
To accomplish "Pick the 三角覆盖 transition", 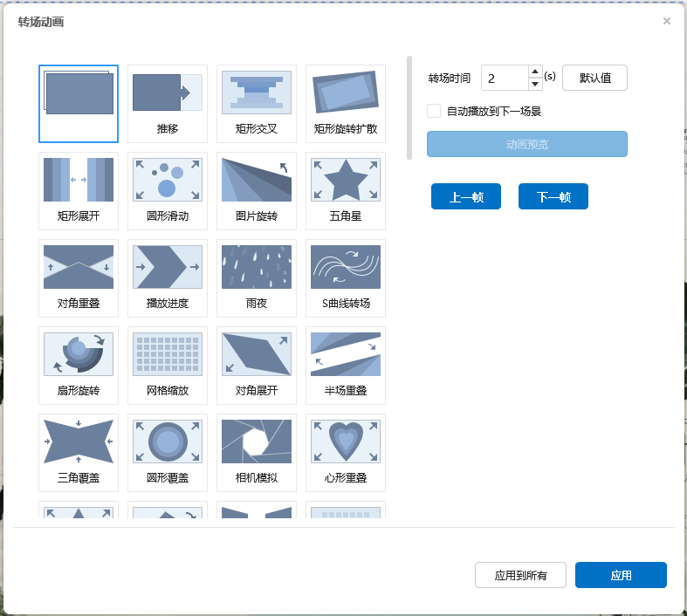I will (x=79, y=452).
